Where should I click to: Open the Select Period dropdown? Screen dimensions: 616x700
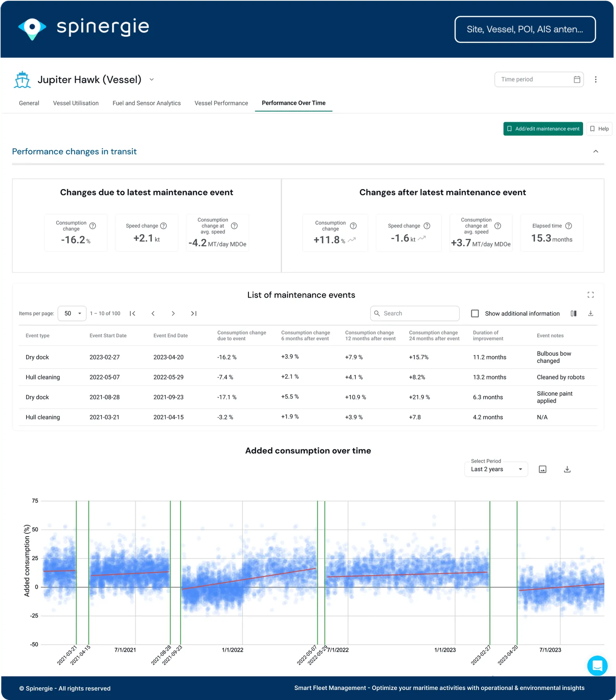(x=496, y=469)
